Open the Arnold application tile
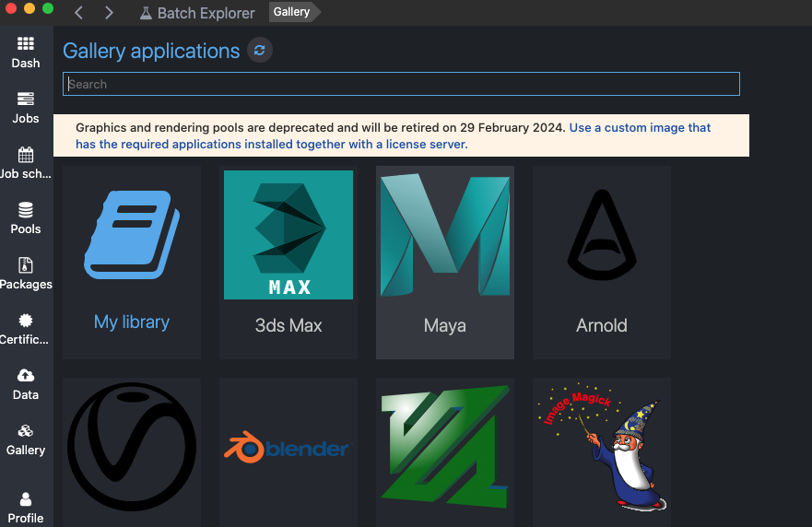 pyautogui.click(x=602, y=263)
